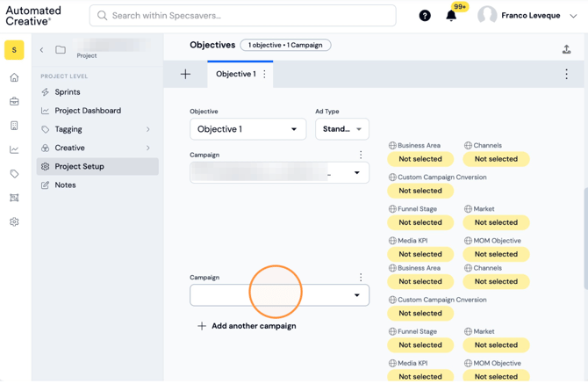This screenshot has width=588, height=384.
Task: Set first campaign Media KPI tag
Action: 420,254
